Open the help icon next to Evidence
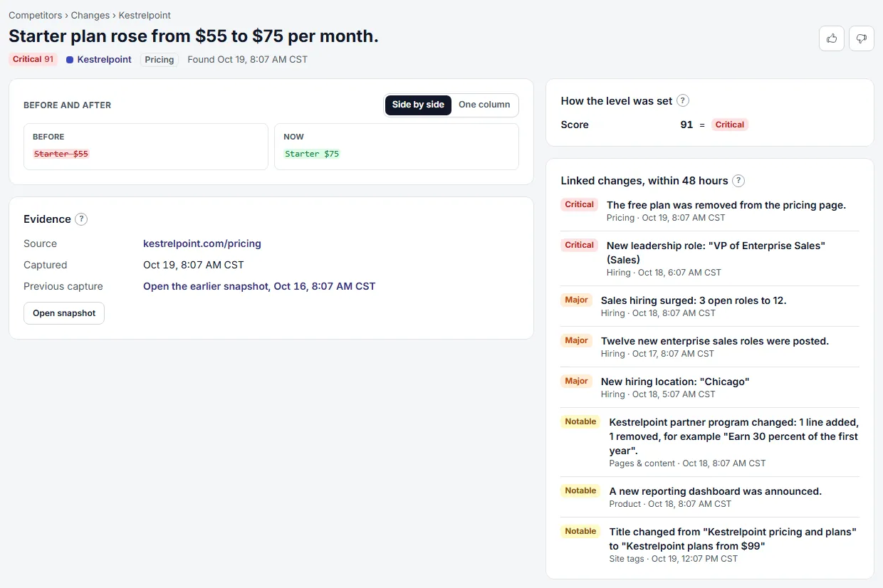 pyautogui.click(x=81, y=219)
